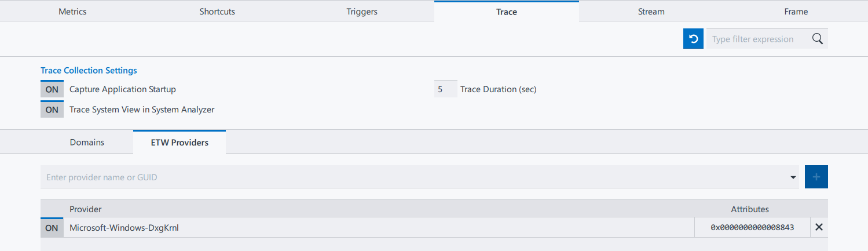Toggle Trace System View in System Analyzer
Viewport: 868px width, 251px height.
point(52,110)
